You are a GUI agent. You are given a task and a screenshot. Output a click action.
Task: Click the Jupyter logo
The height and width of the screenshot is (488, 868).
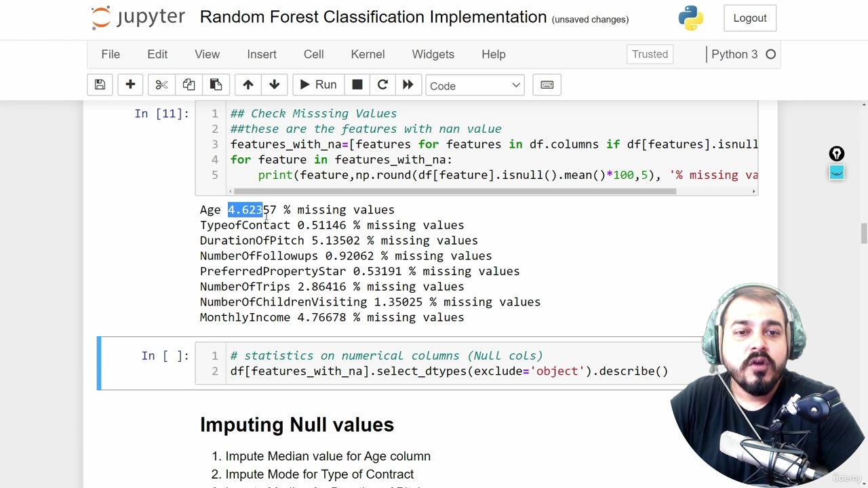(138, 18)
